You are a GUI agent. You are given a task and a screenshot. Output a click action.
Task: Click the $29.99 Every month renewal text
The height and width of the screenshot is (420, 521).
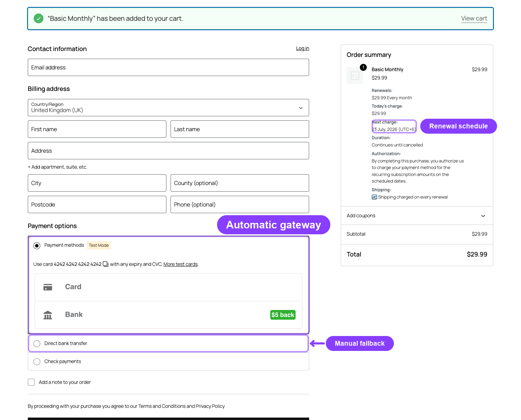[392, 98]
